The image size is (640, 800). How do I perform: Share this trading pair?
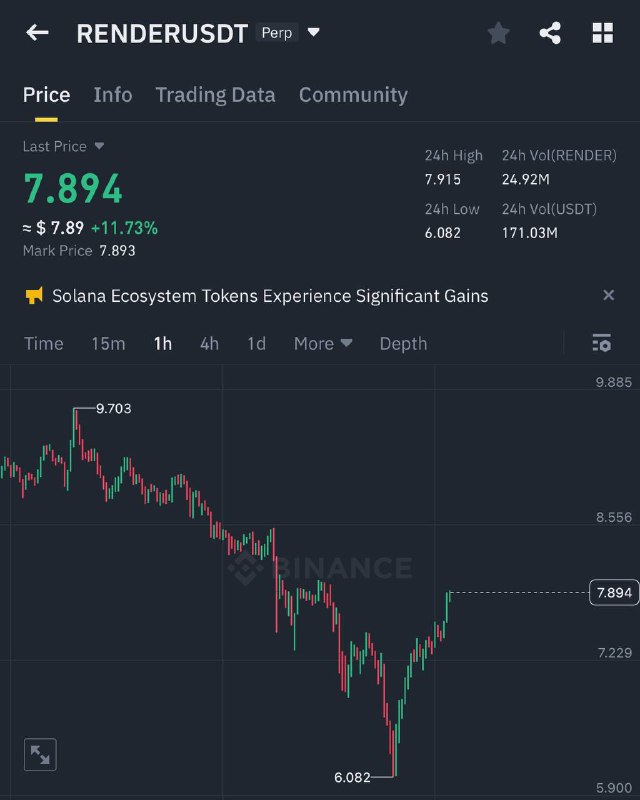tap(550, 33)
